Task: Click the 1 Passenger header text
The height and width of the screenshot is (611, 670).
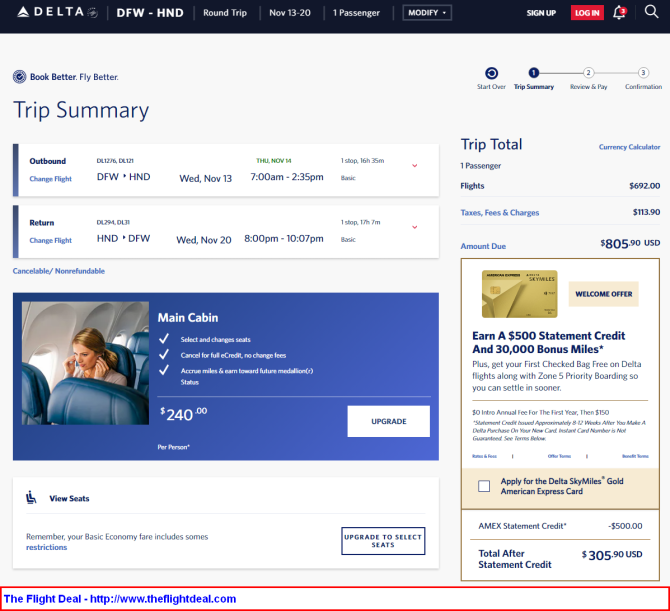Action: coord(356,13)
